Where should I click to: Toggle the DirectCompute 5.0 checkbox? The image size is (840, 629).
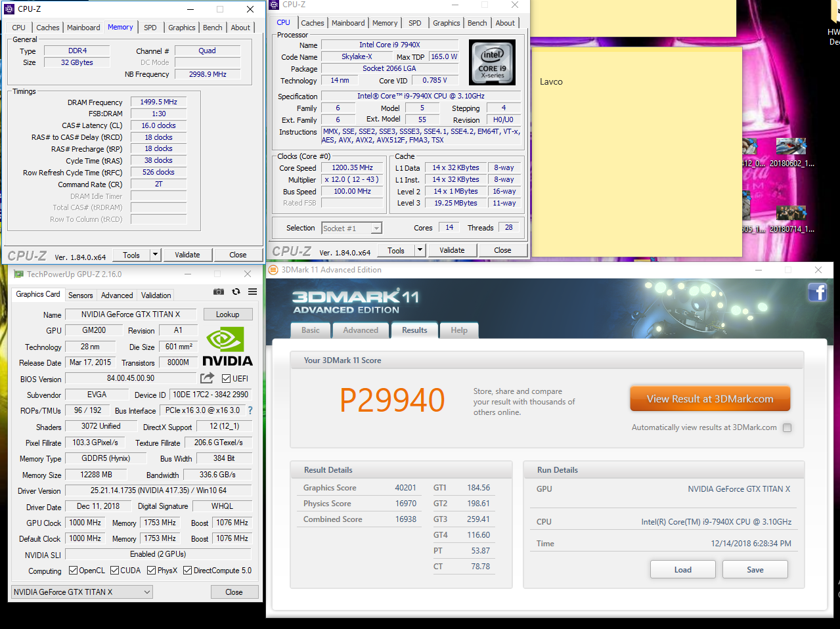187,571
